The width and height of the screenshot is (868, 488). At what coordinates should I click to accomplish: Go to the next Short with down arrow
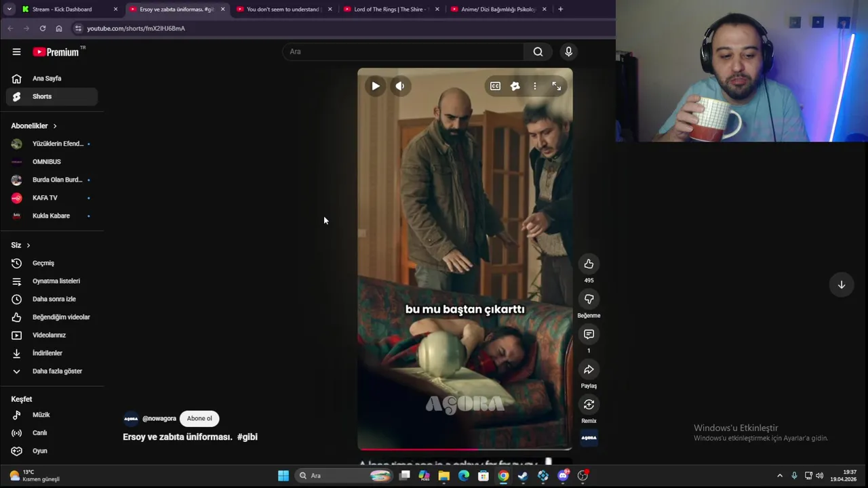(841, 285)
